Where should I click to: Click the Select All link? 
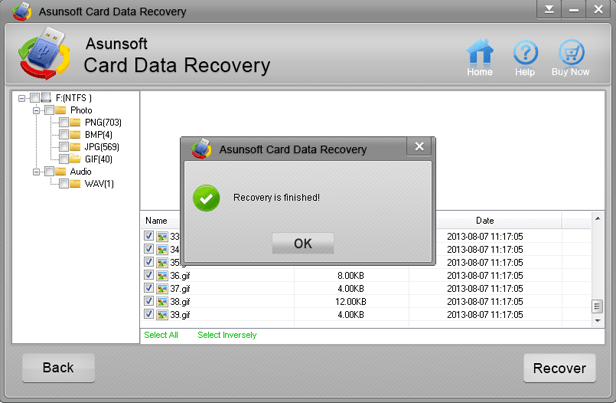click(x=161, y=335)
